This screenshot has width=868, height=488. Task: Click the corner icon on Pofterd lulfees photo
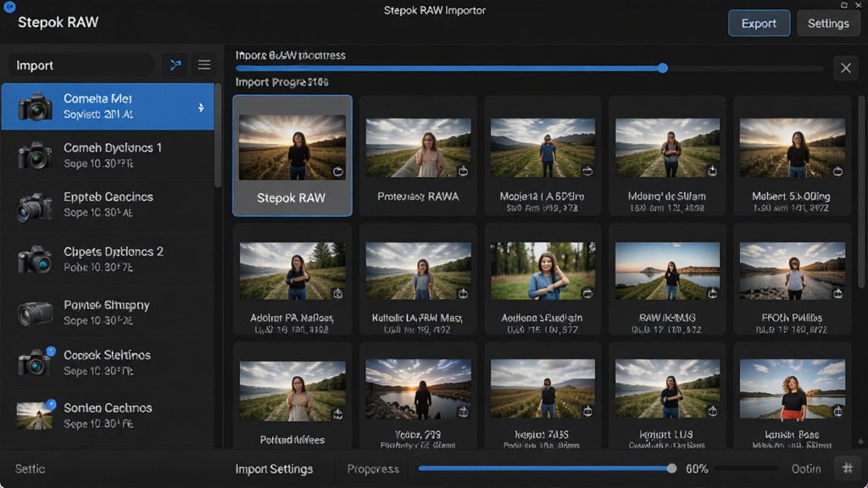(337, 413)
